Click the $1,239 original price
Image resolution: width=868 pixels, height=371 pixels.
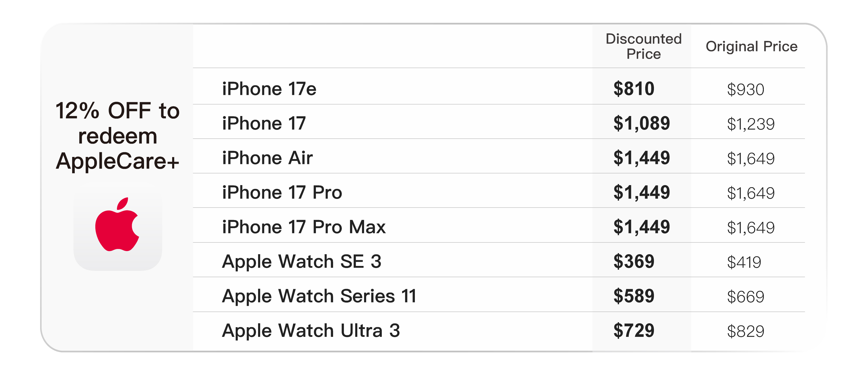click(x=751, y=124)
